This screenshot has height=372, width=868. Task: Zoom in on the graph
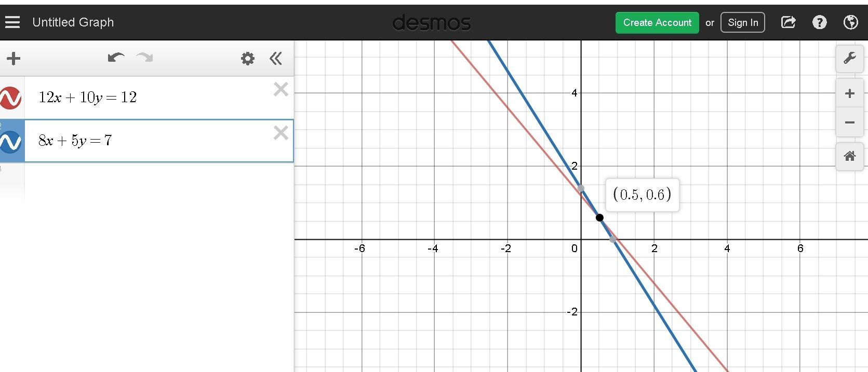[x=850, y=94]
